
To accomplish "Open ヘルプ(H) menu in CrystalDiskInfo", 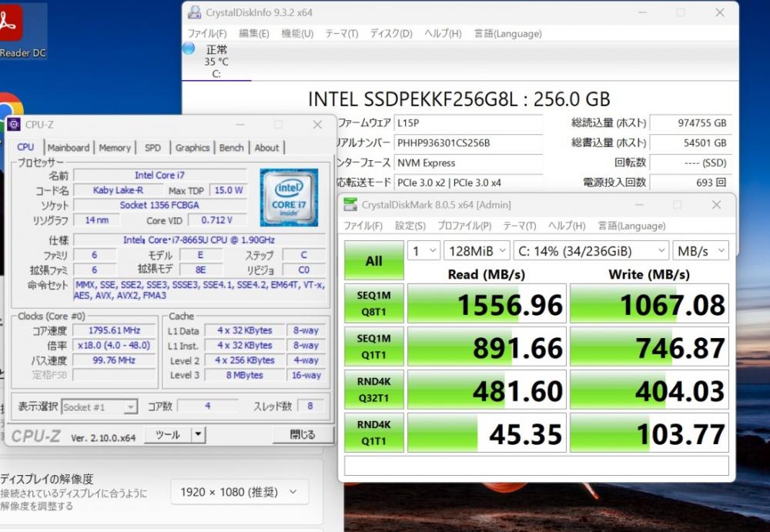I will tap(443, 33).
